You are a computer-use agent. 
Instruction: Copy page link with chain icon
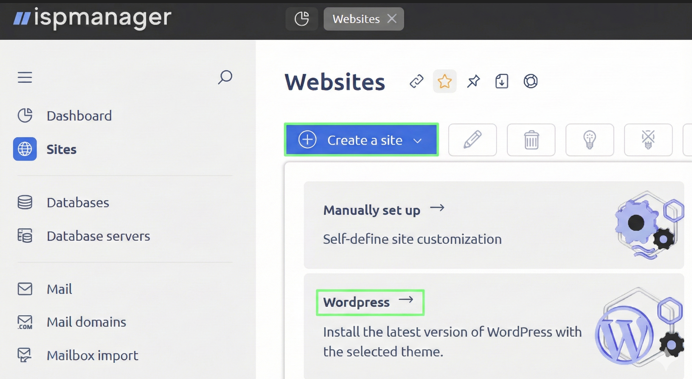pos(416,81)
